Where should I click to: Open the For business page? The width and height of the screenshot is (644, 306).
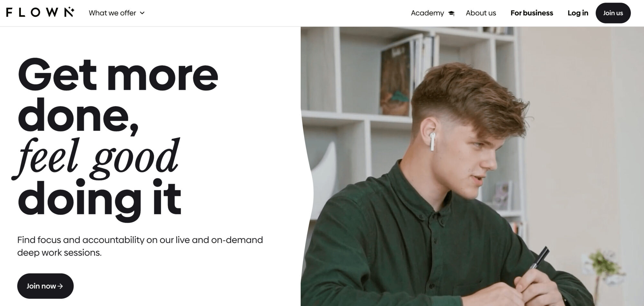[532, 13]
